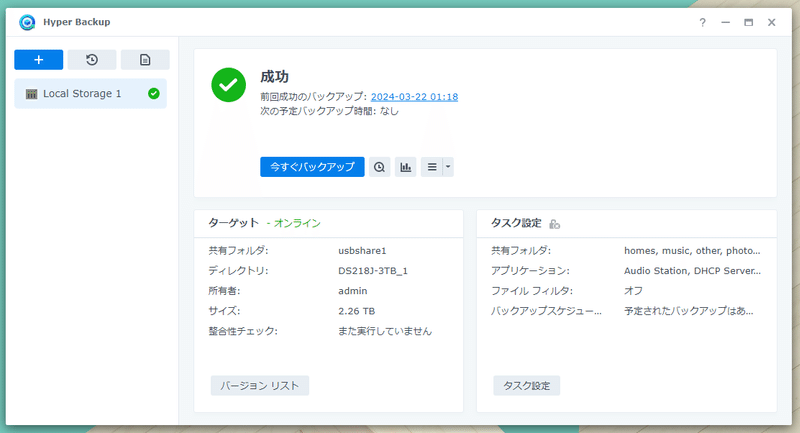Open the タスク設定 button

(x=527, y=386)
